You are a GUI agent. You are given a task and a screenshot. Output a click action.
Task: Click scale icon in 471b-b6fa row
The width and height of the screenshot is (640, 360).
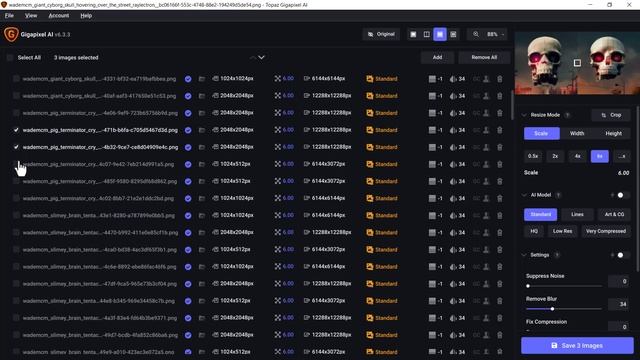278,130
